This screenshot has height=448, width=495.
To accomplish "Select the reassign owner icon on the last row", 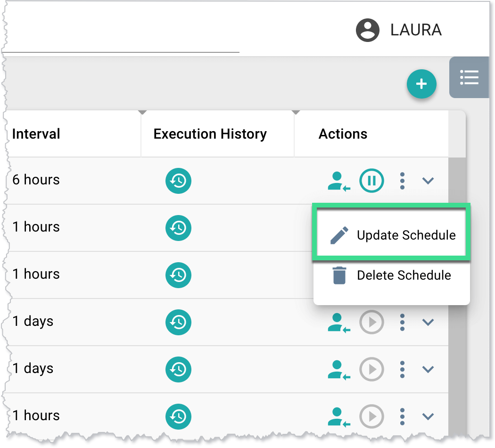I will tap(338, 416).
